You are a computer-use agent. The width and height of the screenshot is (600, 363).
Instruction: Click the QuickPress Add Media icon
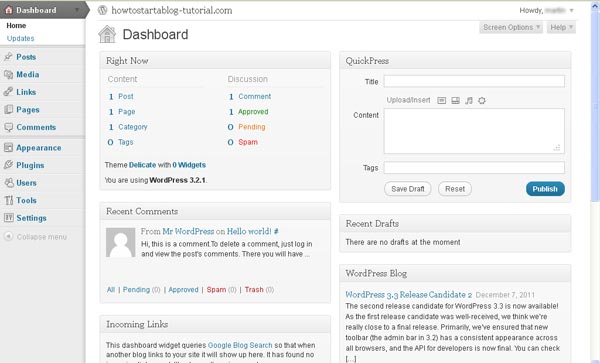[482, 100]
